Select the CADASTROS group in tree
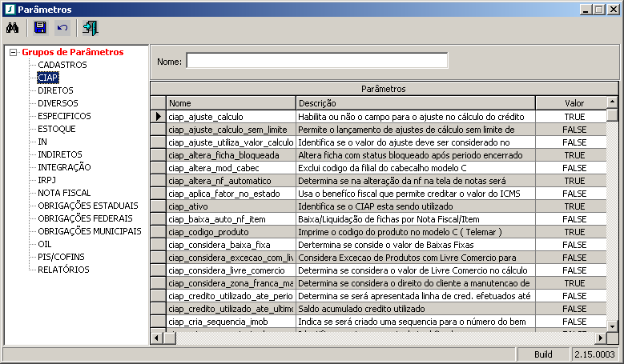Screen dimensions: 624x364 coord(62,65)
